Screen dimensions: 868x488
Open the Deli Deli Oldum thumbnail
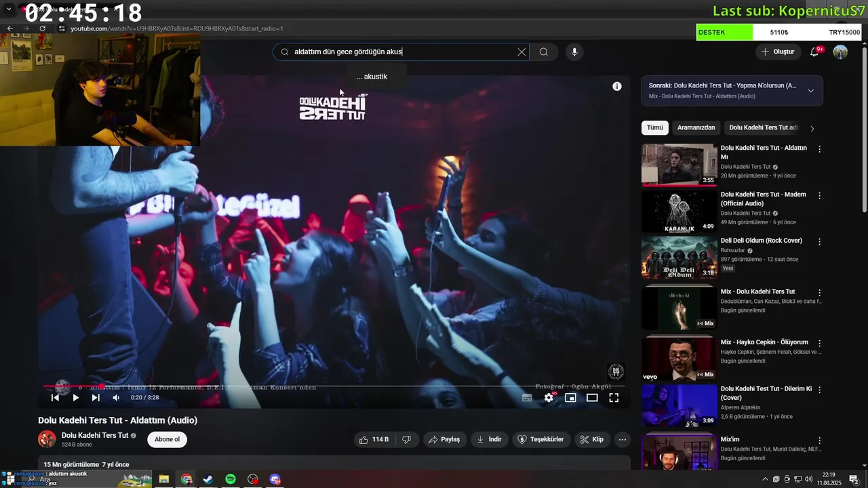[x=679, y=257]
